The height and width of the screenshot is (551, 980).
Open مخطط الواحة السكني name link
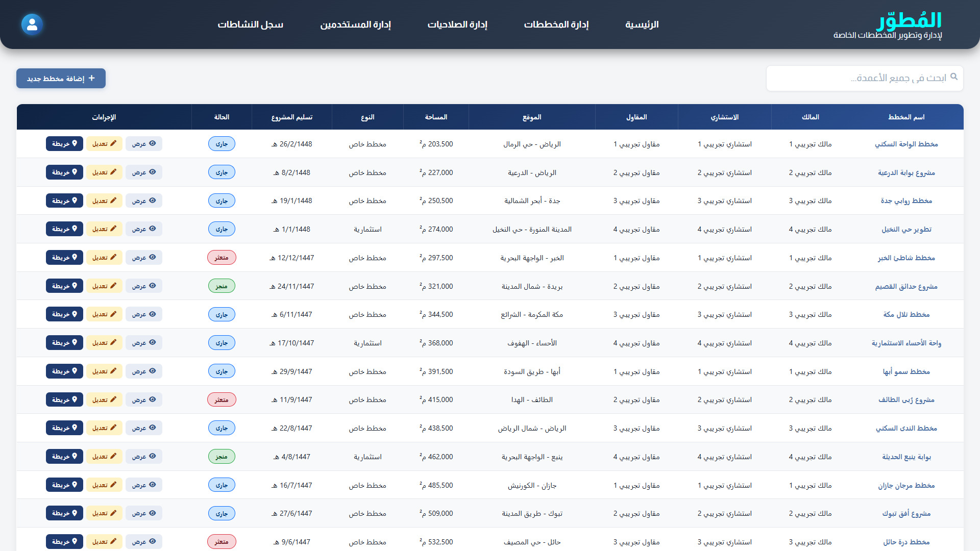coord(906,144)
